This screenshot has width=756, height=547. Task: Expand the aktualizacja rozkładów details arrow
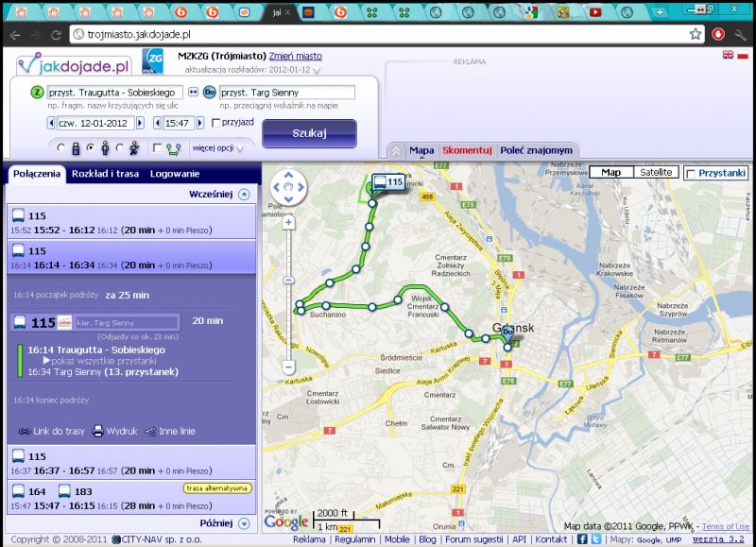coord(317,71)
